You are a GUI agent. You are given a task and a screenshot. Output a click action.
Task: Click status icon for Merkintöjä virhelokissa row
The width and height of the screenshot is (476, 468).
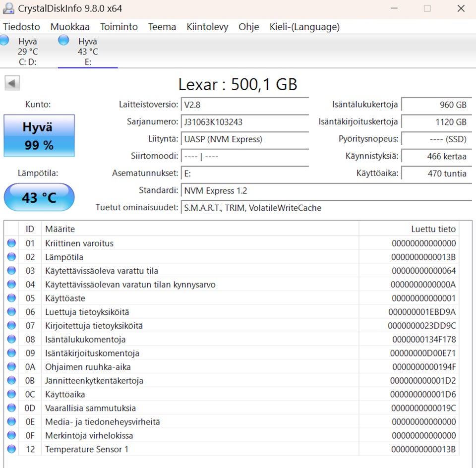(11, 435)
